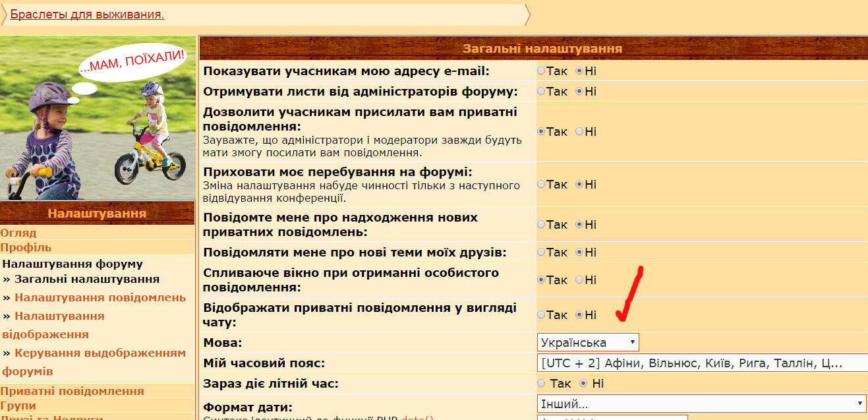Open Налаштування відображення settings link

click(x=59, y=316)
